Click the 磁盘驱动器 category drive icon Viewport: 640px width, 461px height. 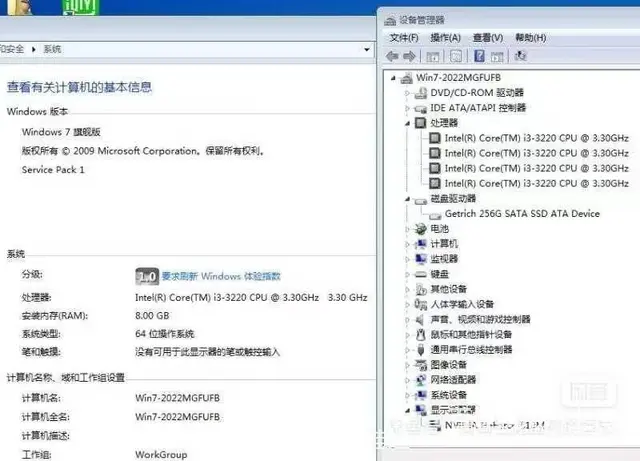(420, 200)
